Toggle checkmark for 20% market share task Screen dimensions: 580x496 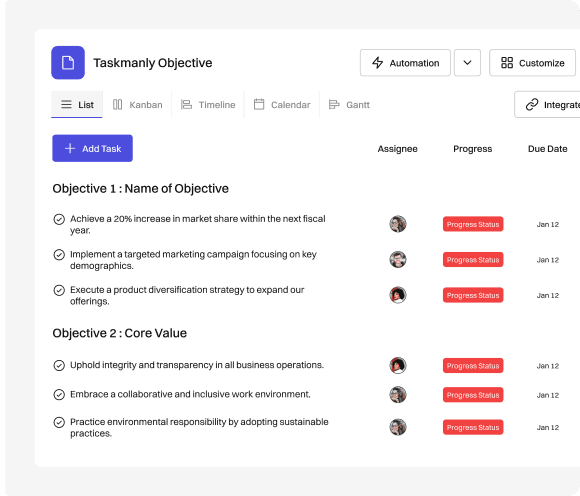[59, 219]
